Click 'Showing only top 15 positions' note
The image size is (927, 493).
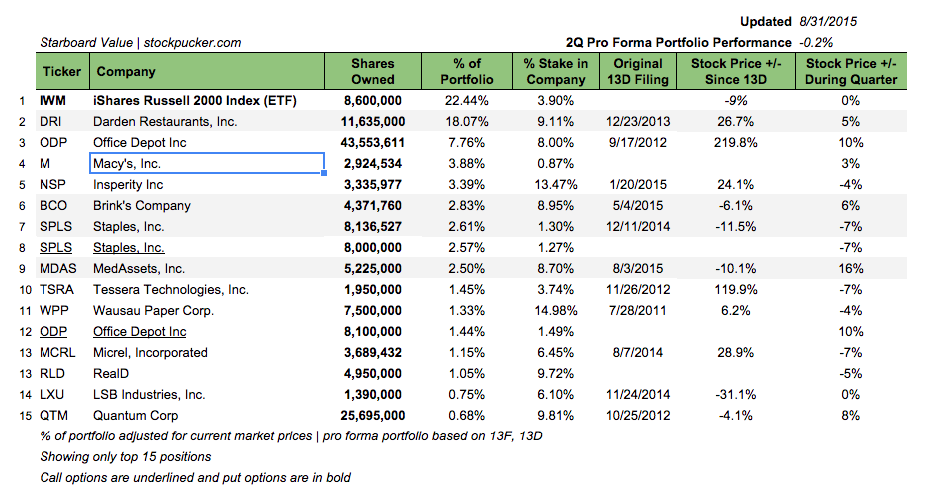(x=126, y=456)
